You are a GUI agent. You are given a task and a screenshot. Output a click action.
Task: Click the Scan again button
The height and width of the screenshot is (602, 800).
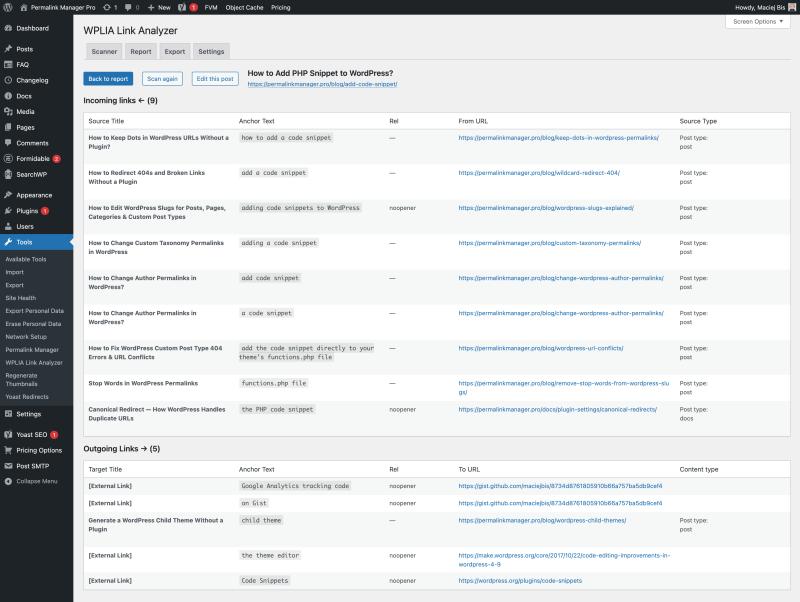[162, 79]
